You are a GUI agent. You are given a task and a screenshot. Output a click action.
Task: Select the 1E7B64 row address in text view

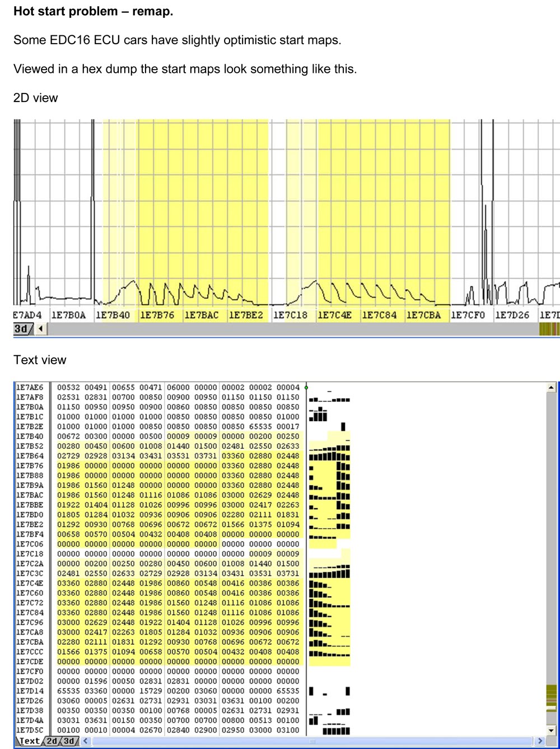coord(30,456)
